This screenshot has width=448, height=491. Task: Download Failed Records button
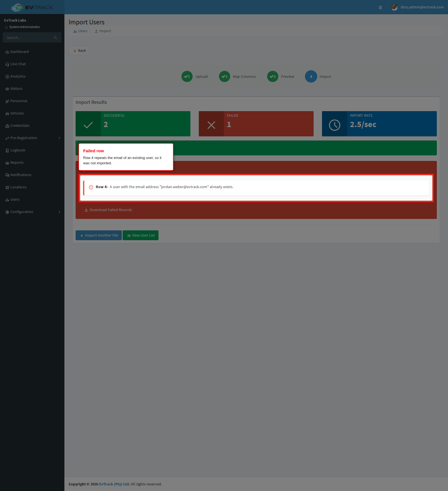click(108, 210)
